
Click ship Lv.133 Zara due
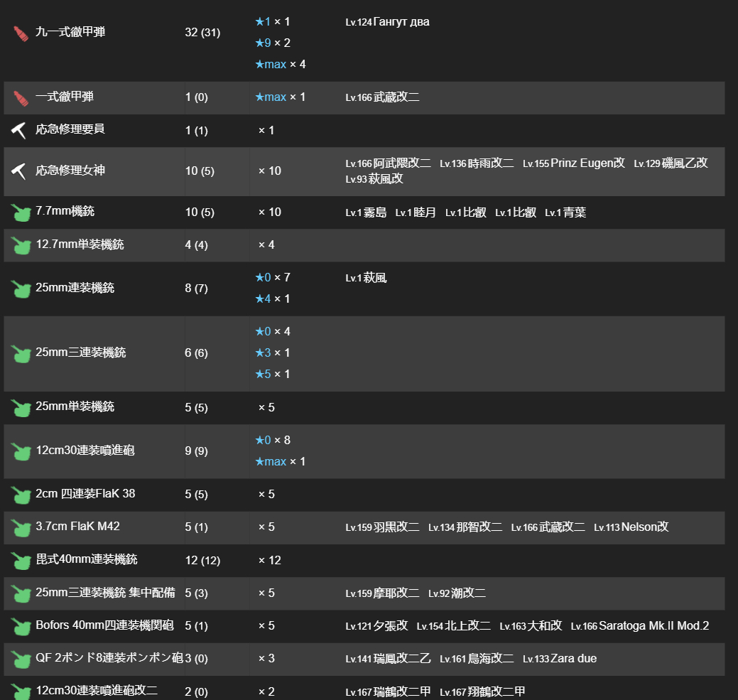[560, 659]
